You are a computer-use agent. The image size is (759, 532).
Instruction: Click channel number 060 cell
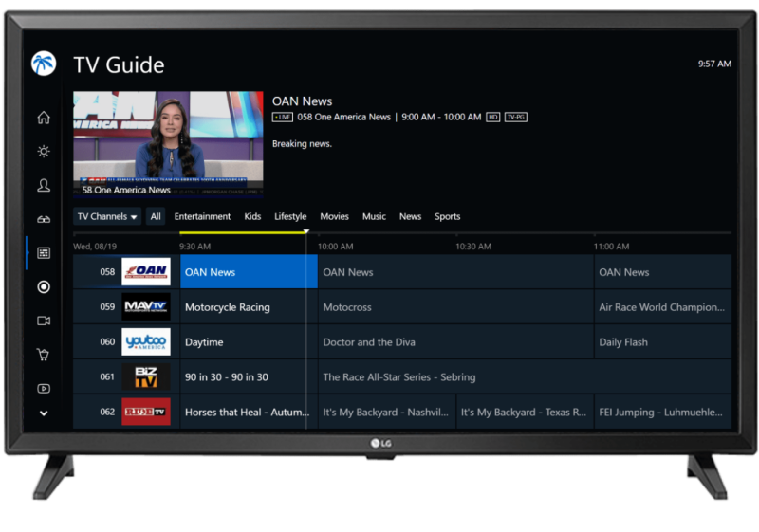click(107, 342)
